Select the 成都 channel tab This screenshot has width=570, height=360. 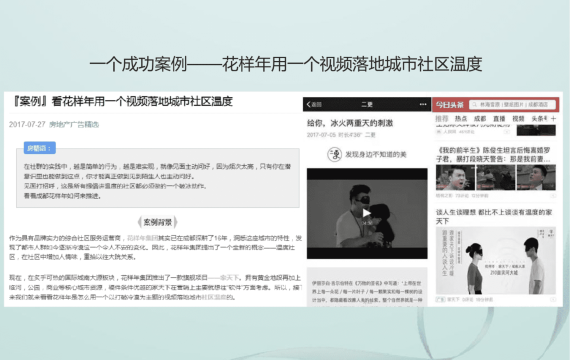(480, 119)
